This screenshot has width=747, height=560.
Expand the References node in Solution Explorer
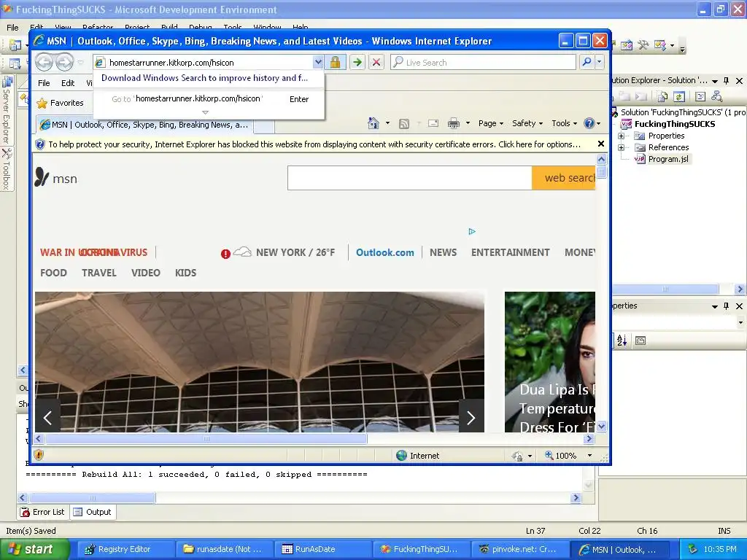pos(622,147)
